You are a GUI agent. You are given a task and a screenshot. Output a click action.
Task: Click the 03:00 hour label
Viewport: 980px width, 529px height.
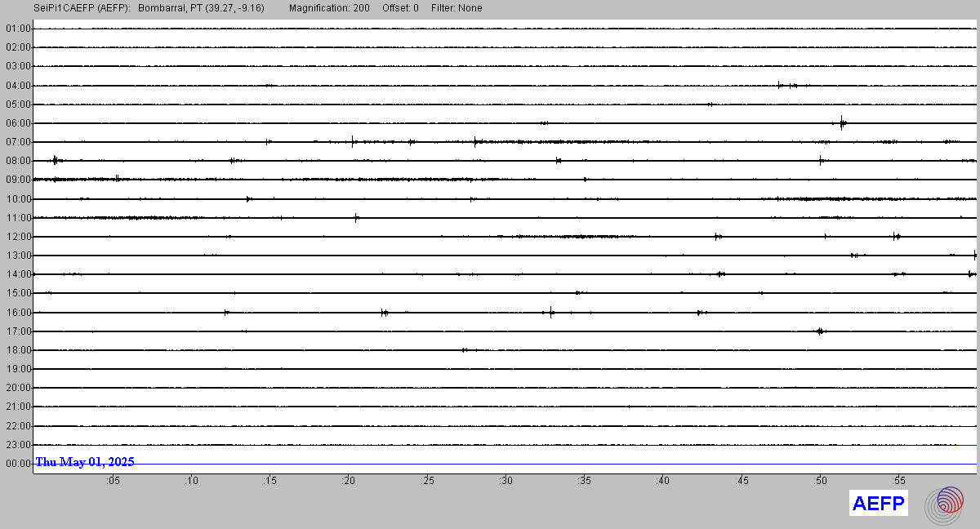click(x=18, y=66)
